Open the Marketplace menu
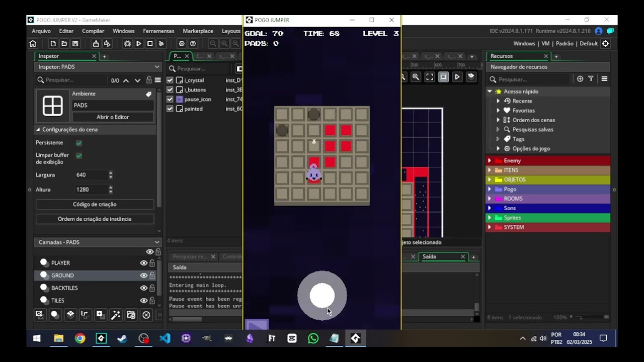Screen dimensions: 644x362 coord(198,31)
